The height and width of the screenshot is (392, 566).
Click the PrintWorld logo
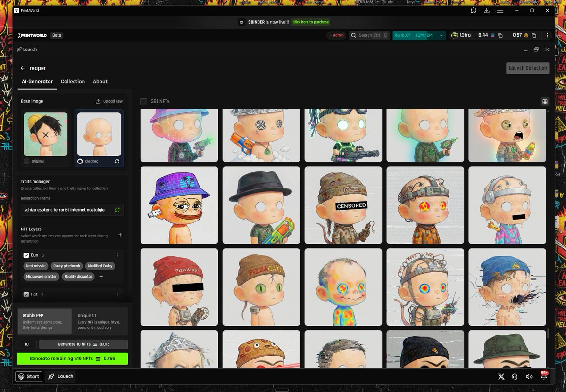33,35
